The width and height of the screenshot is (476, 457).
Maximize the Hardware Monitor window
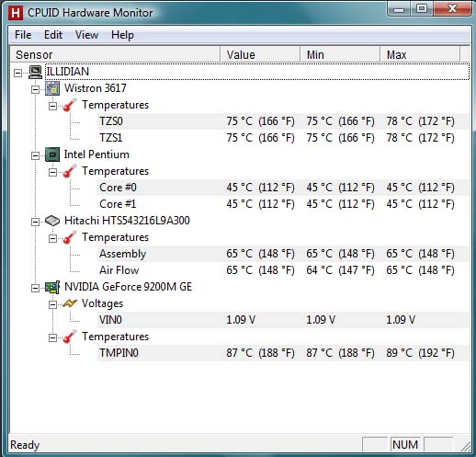(x=422, y=9)
